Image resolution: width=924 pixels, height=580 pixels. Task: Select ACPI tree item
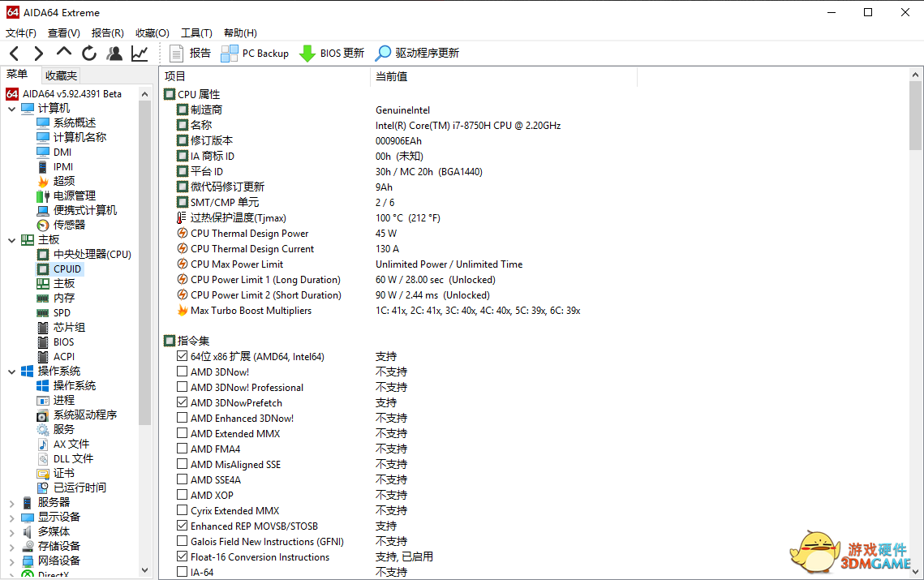63,357
